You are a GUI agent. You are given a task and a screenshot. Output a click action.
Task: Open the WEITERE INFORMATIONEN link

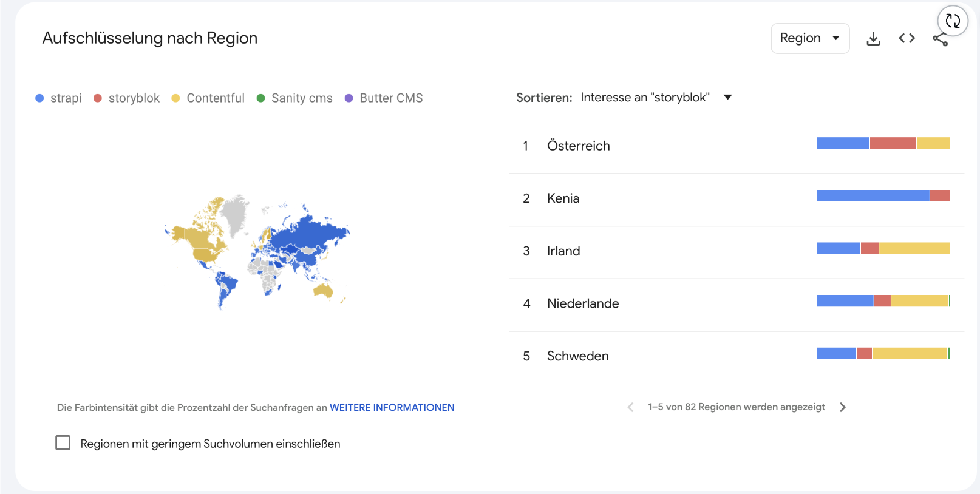pyautogui.click(x=392, y=407)
